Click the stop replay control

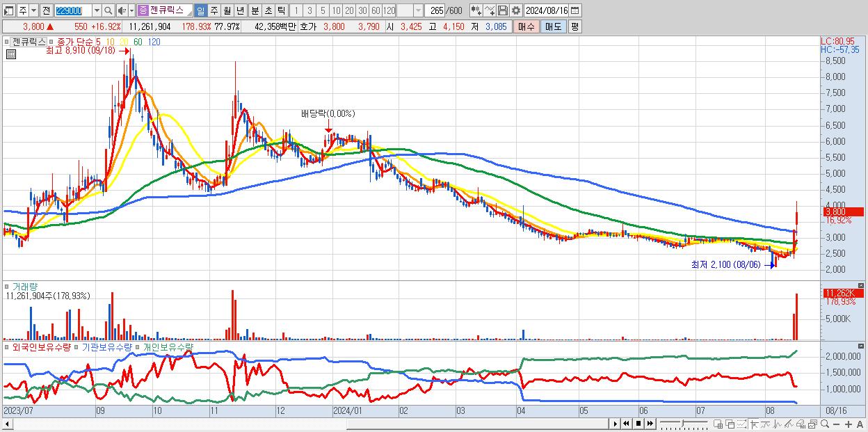(x=638, y=424)
